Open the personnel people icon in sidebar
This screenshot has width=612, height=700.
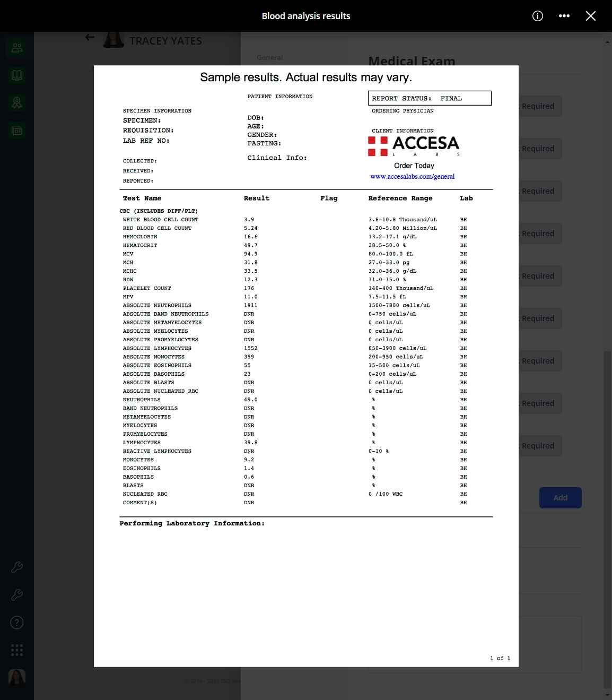point(17,48)
